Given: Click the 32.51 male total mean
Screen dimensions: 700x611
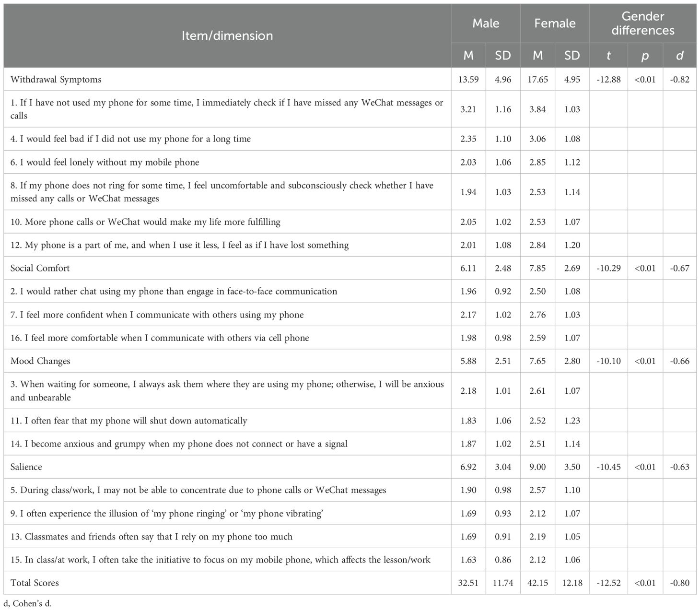Looking at the screenshot, I should click(x=468, y=583).
